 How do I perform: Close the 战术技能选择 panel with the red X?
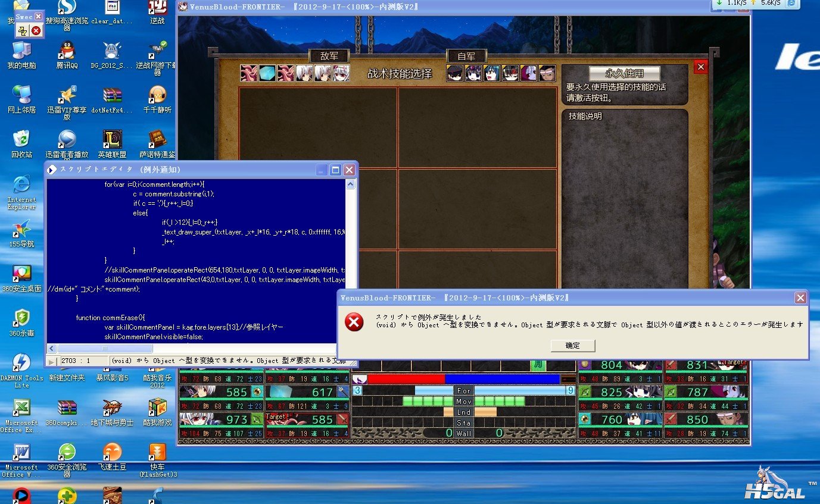tap(700, 67)
